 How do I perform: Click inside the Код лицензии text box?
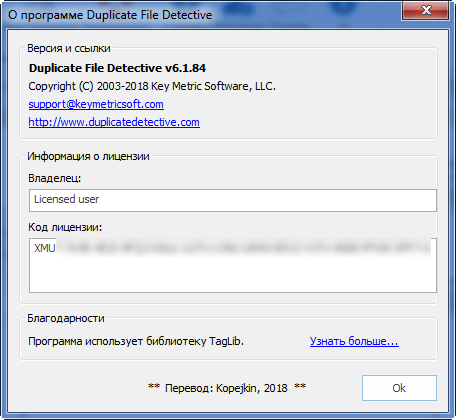coord(233,265)
